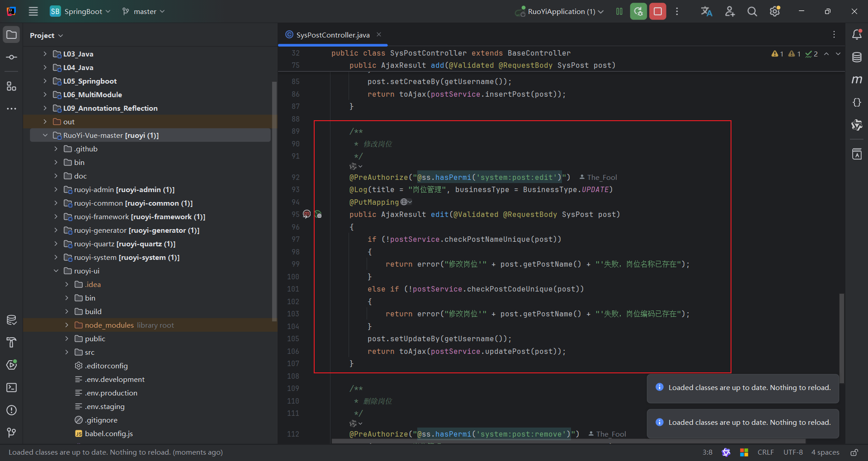
Task: Expand the node_modules folder
Action: click(x=66, y=325)
